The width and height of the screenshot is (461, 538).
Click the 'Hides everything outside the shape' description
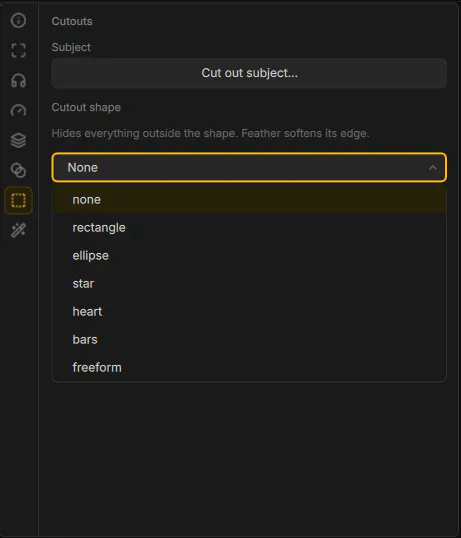(x=210, y=133)
